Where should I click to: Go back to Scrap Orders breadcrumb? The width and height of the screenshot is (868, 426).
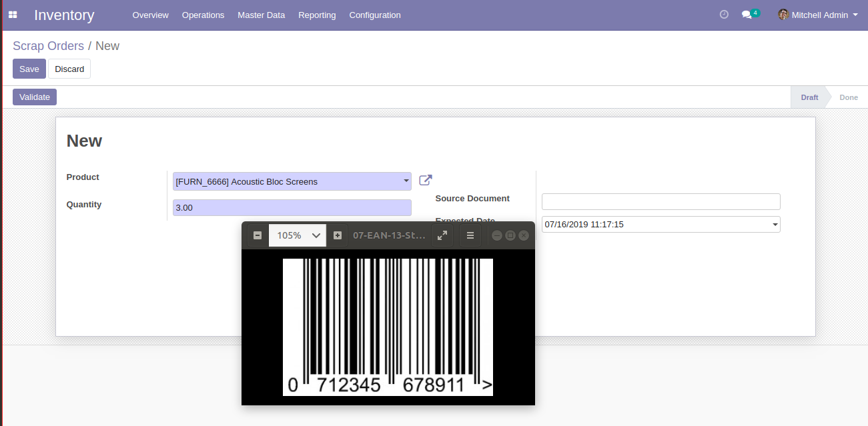tap(48, 46)
